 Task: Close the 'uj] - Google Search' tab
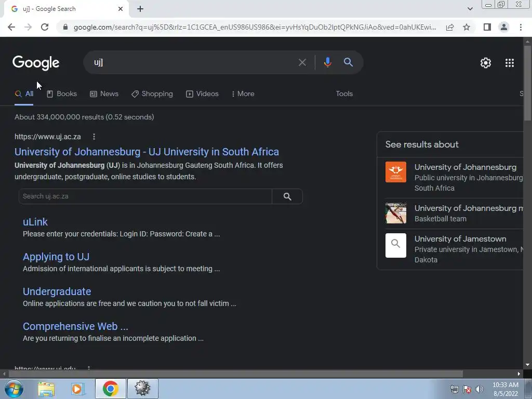click(121, 9)
